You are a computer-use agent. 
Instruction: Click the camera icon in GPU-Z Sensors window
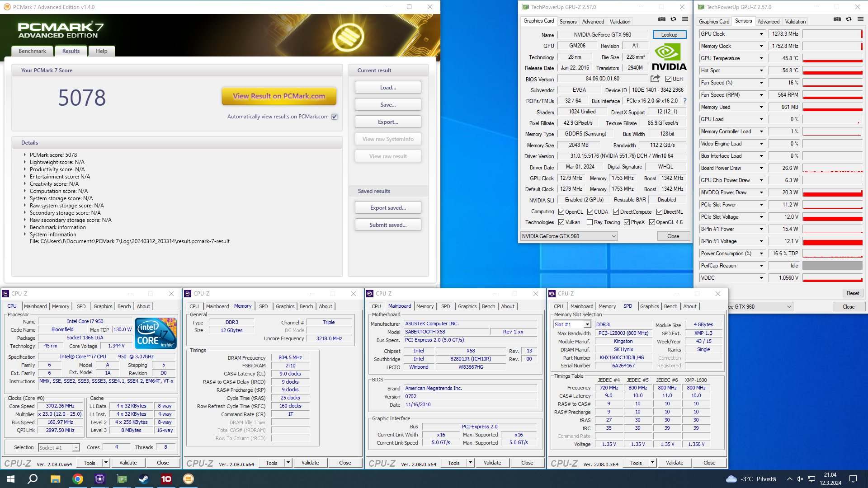coord(837,19)
